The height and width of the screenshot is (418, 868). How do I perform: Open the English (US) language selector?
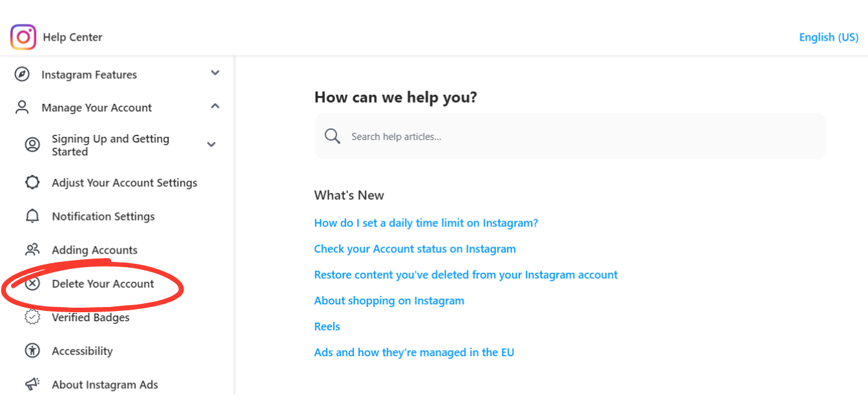click(829, 37)
